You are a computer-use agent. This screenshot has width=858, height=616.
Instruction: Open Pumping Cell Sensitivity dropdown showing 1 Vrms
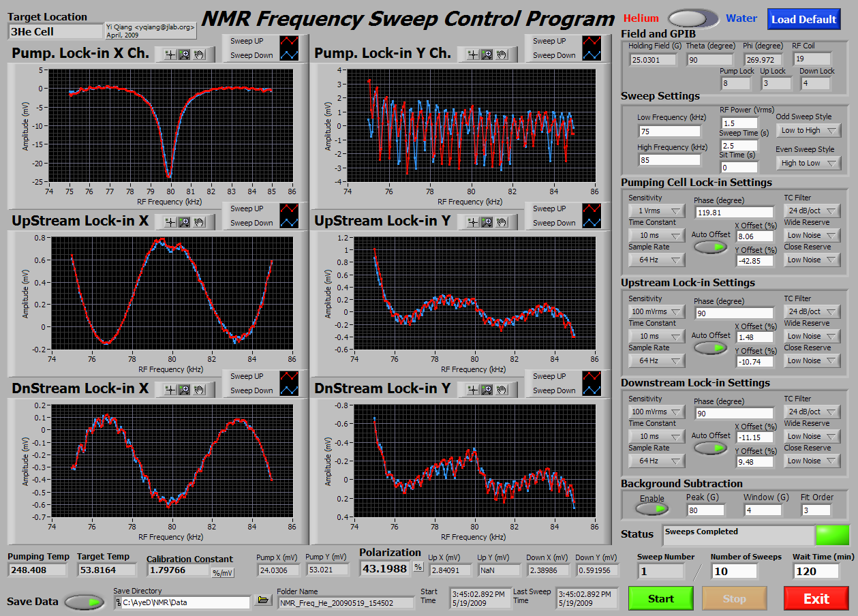click(656, 211)
